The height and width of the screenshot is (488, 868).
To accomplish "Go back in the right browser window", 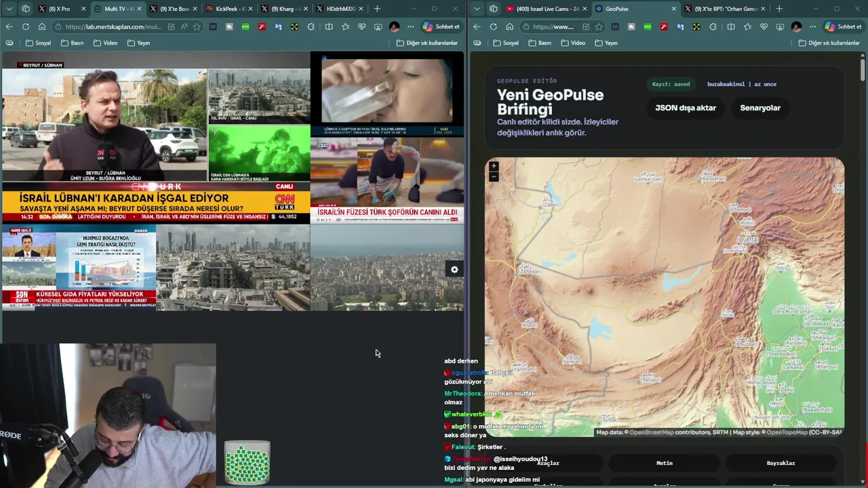I will click(477, 26).
